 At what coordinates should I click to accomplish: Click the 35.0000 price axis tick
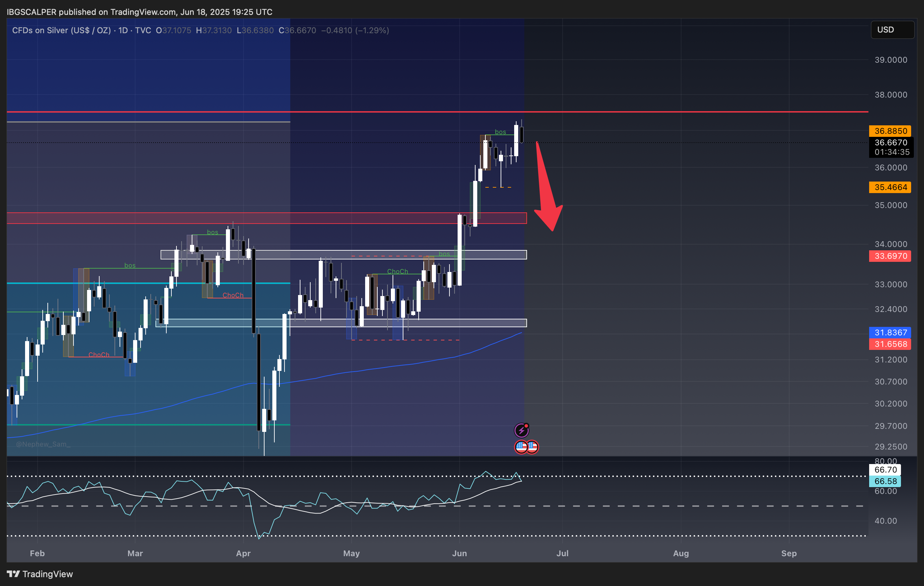(x=890, y=205)
